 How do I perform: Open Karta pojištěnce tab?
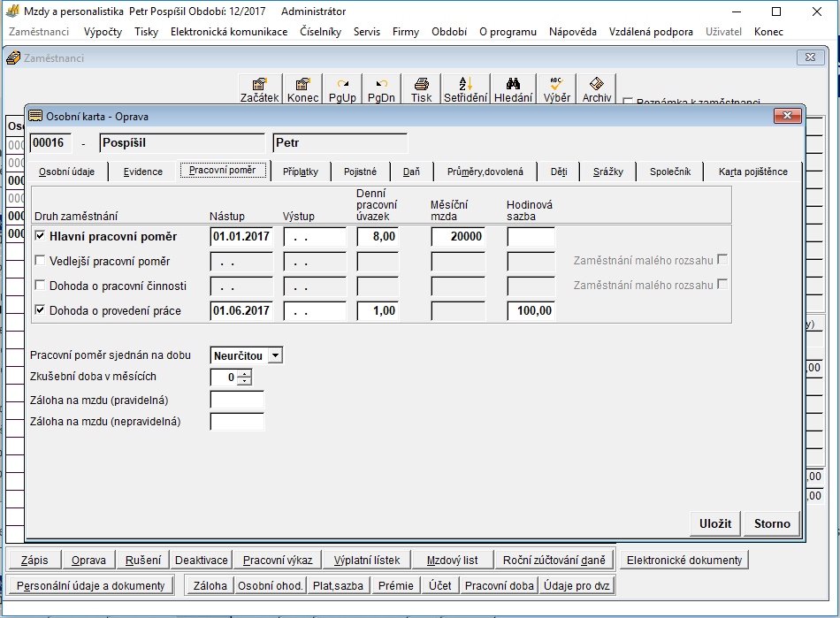point(752,172)
